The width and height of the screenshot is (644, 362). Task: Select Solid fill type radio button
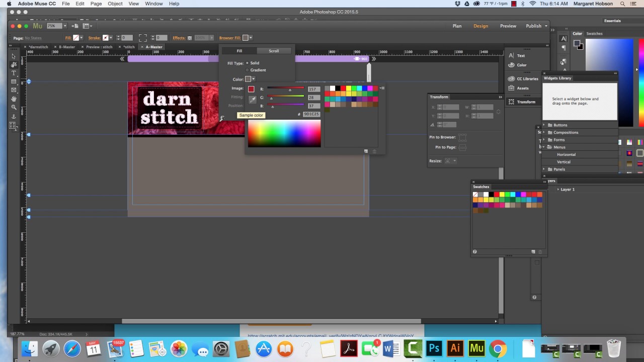tap(247, 63)
